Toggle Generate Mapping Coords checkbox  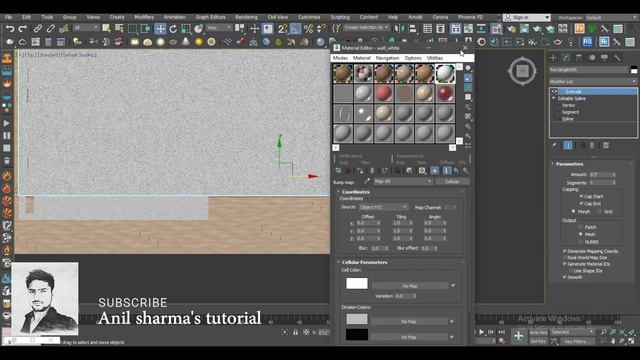click(x=565, y=251)
